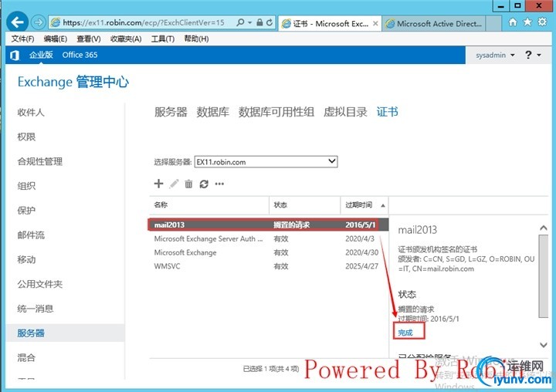
Task: Open the 数据库可用性组 sub-tab
Action: tap(276, 112)
